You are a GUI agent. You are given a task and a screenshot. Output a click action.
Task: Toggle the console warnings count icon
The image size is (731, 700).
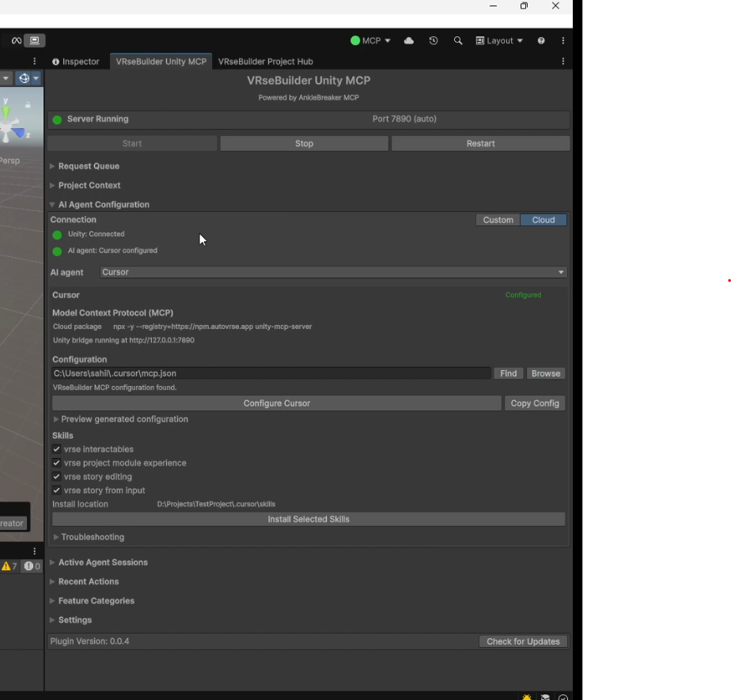[x=9, y=566]
